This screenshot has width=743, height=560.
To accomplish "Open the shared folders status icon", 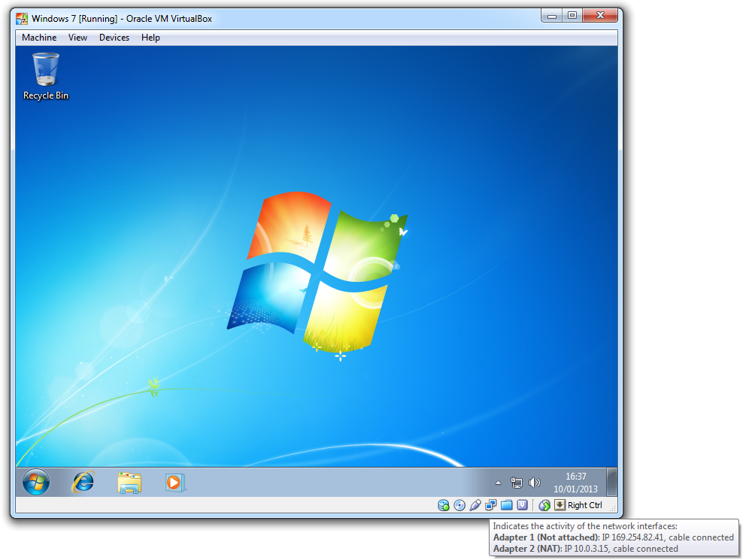I will (x=507, y=505).
